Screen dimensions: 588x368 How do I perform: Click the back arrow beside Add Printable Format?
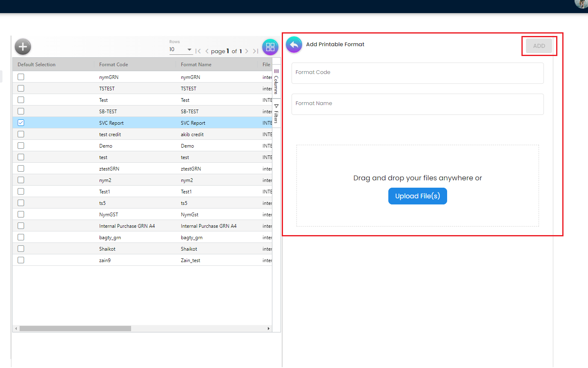(294, 45)
